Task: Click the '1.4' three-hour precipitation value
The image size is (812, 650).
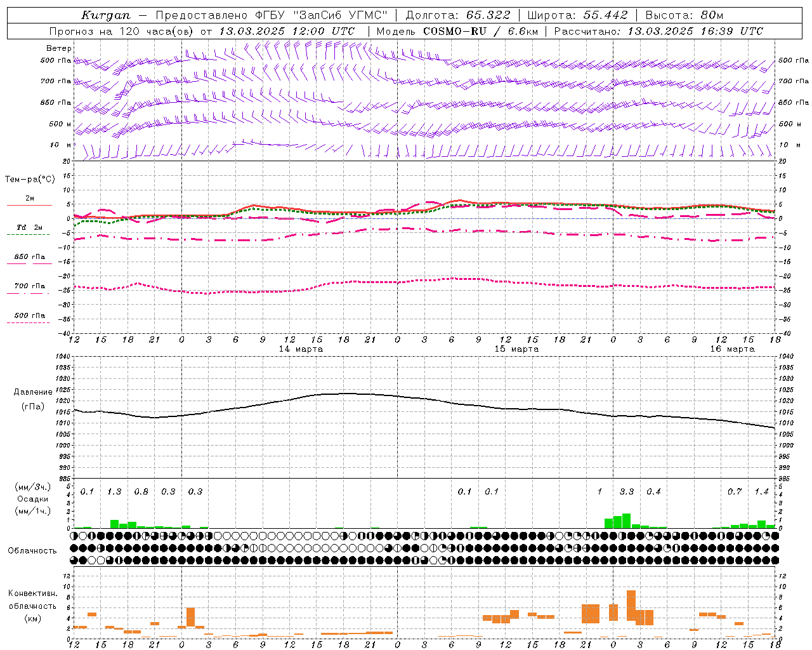Action: (x=761, y=492)
